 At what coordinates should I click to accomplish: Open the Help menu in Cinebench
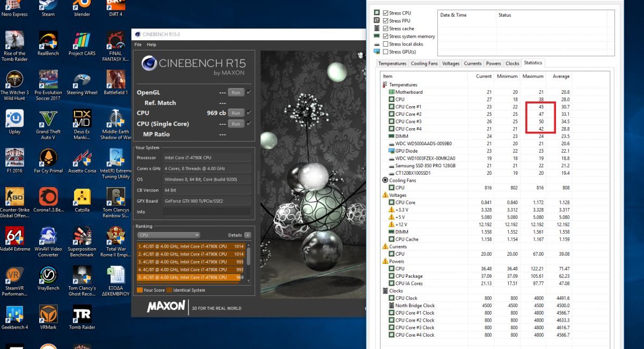(151, 44)
